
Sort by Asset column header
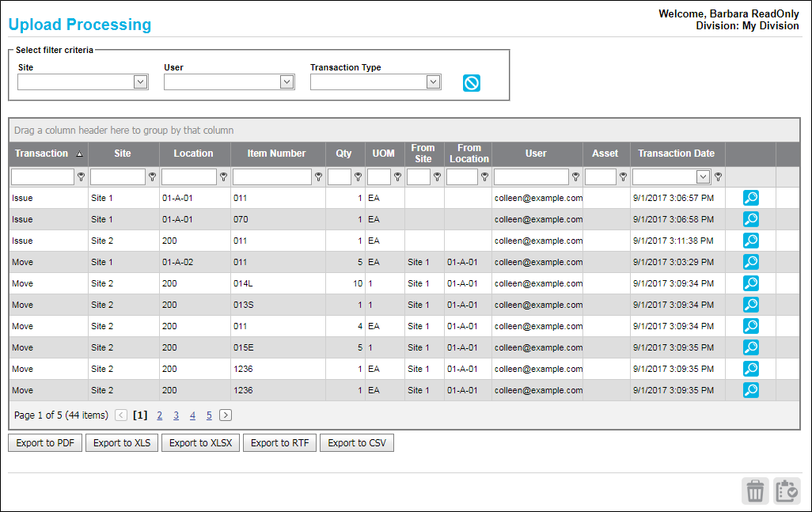point(605,154)
